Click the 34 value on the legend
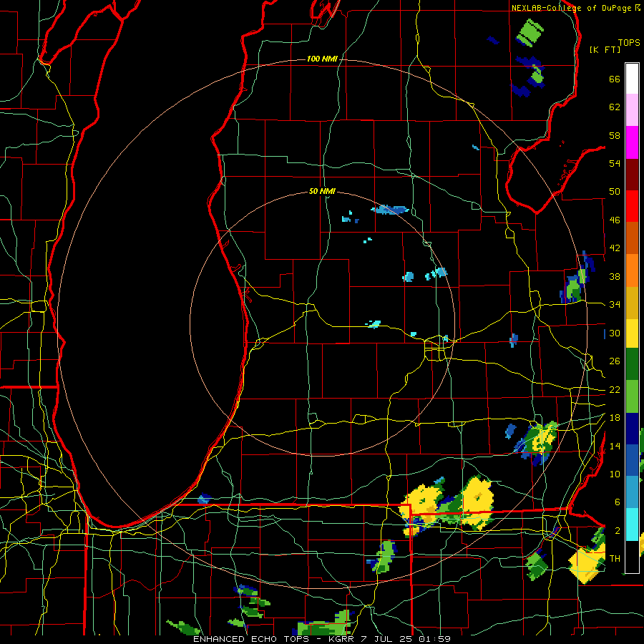The image size is (644, 644). point(615,305)
